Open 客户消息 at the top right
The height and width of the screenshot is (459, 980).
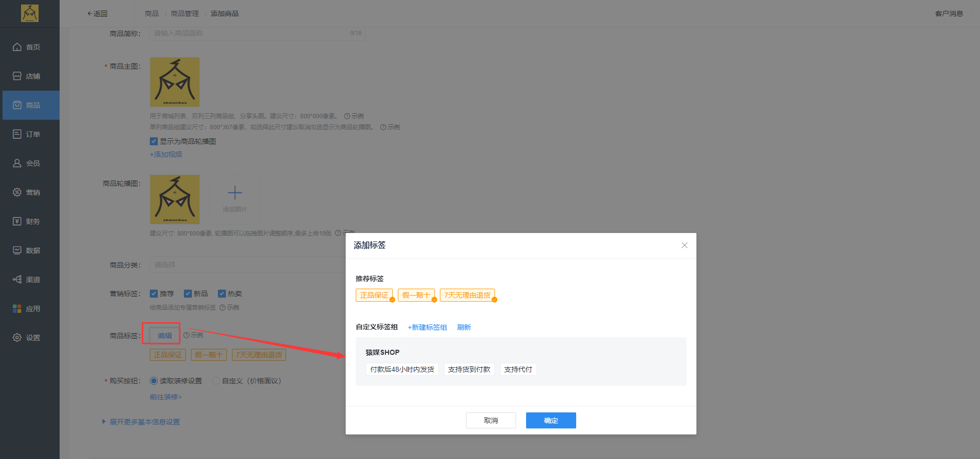click(x=948, y=14)
